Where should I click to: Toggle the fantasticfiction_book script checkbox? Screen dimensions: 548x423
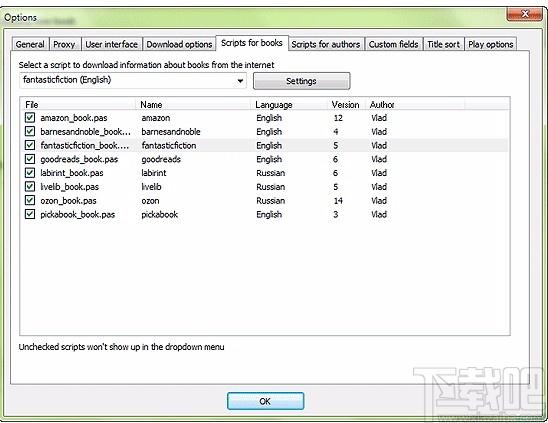click(x=30, y=145)
